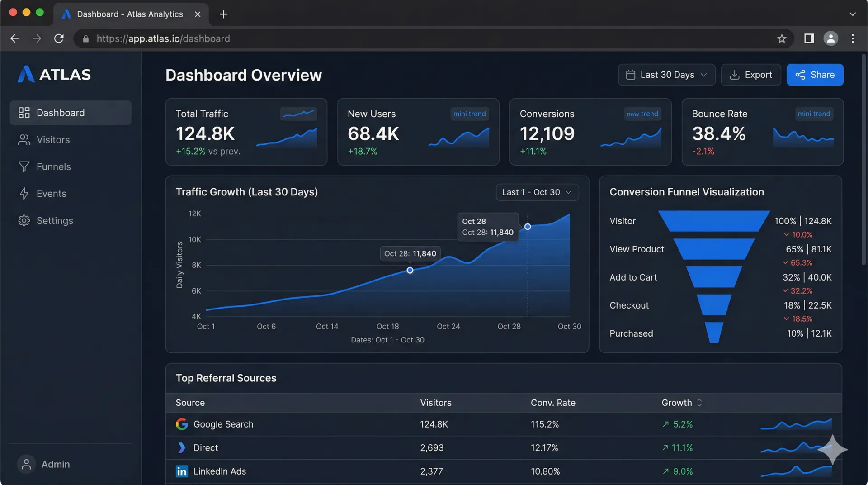868x485 pixels.
Task: Open the browser tab overflow chevron
Action: click(852, 14)
